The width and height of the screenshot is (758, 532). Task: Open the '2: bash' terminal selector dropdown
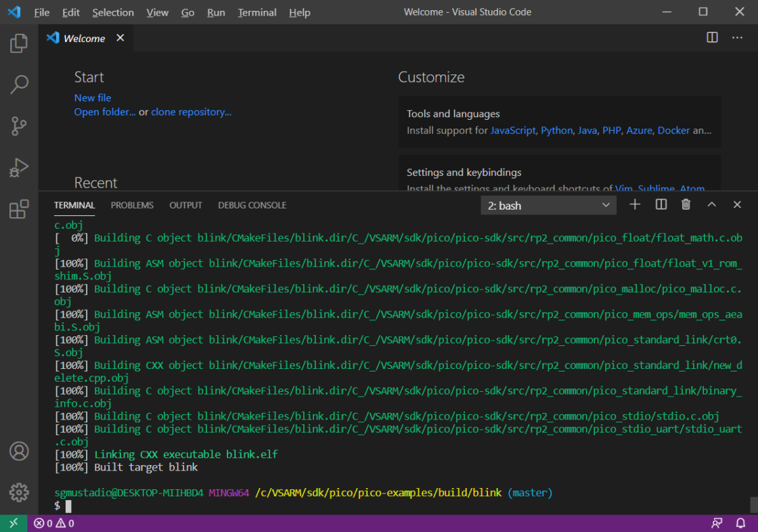(548, 204)
